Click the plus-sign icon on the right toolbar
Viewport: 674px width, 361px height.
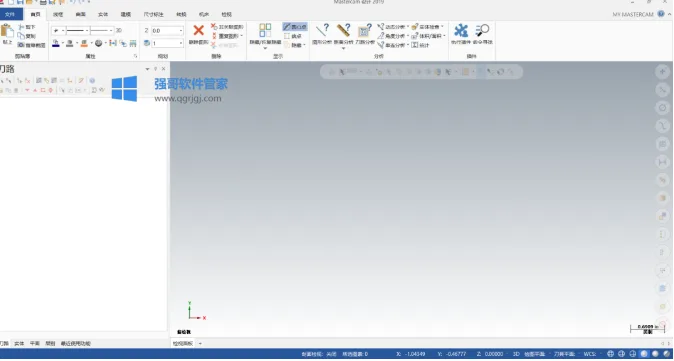point(662,71)
